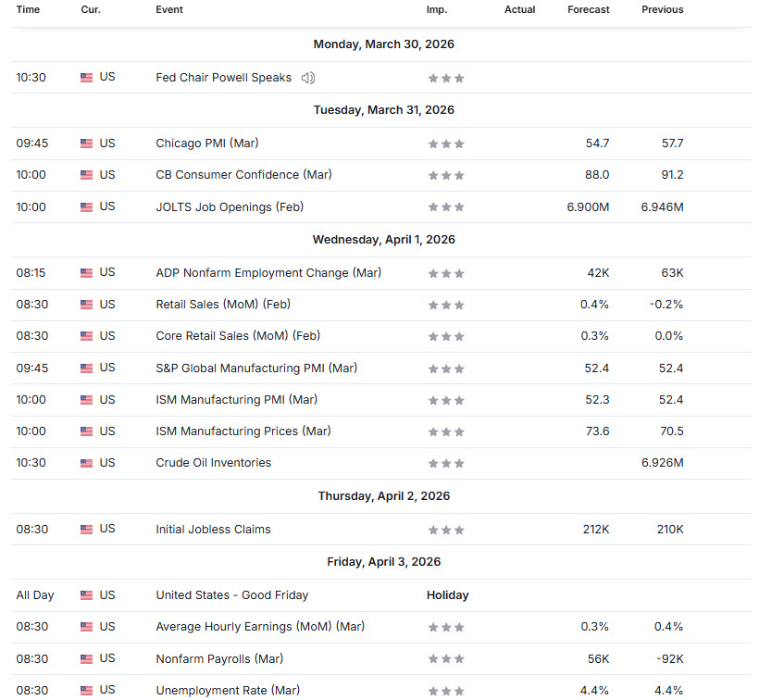
Task: Click the US flag in the Chicago PMI row
Action: point(86,144)
